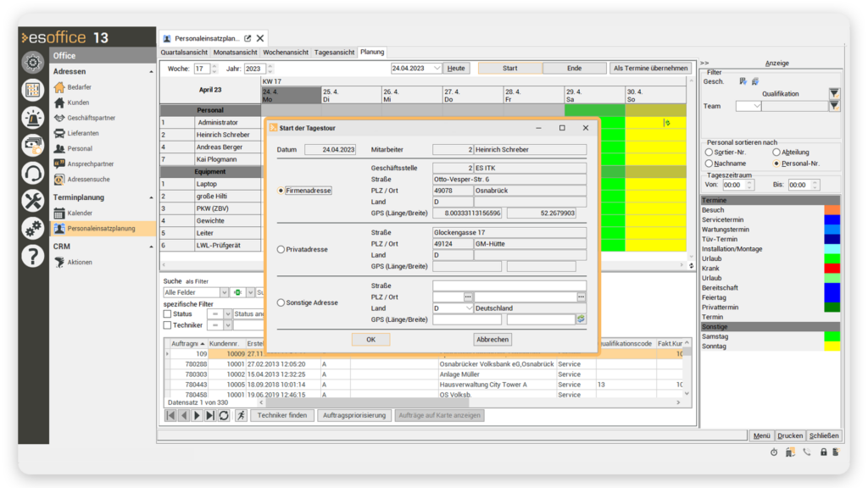Image resolution: width=868 pixels, height=488 pixels.
Task: Click the Heute button
Action: pyautogui.click(x=456, y=68)
